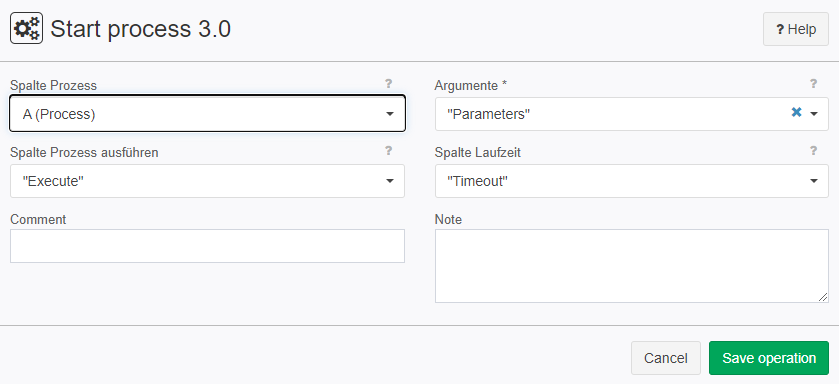839x384 pixels.
Task: Focus the Comment input field
Action: tap(208, 246)
